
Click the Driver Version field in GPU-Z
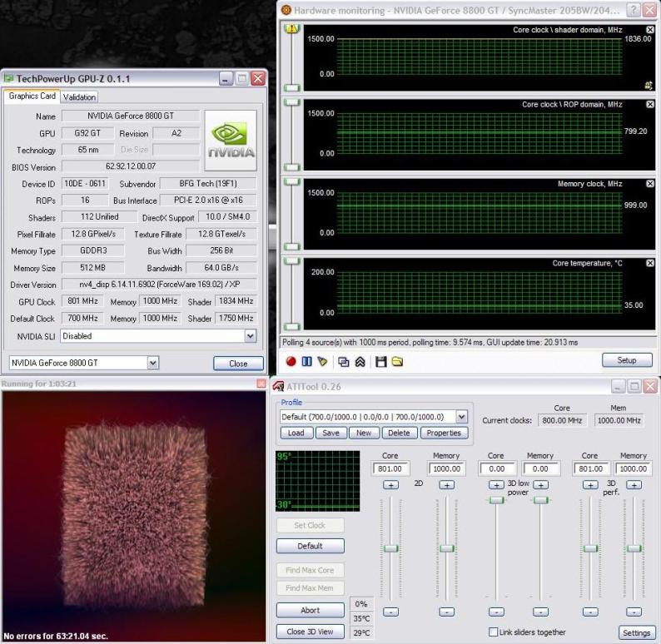click(x=159, y=285)
